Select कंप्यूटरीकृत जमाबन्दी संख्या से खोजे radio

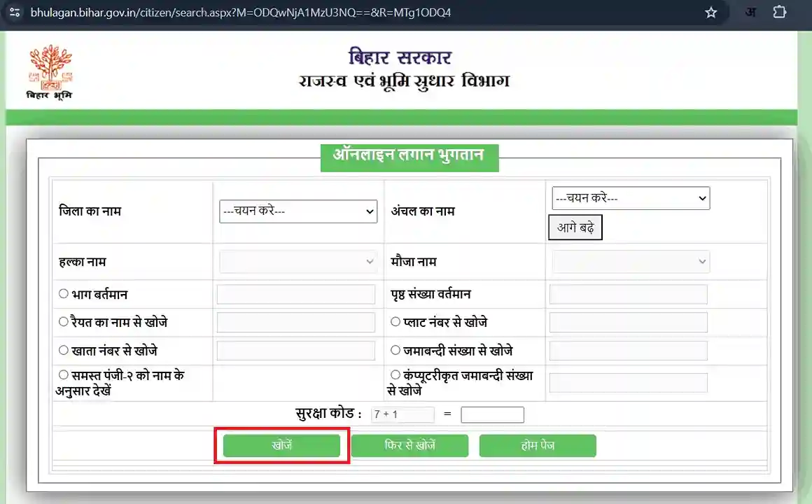coord(395,374)
